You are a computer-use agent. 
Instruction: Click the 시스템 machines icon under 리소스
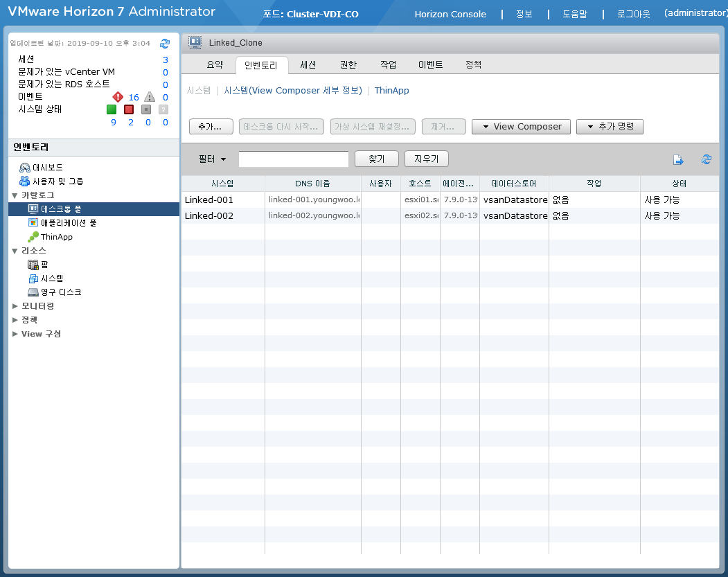pos(33,278)
